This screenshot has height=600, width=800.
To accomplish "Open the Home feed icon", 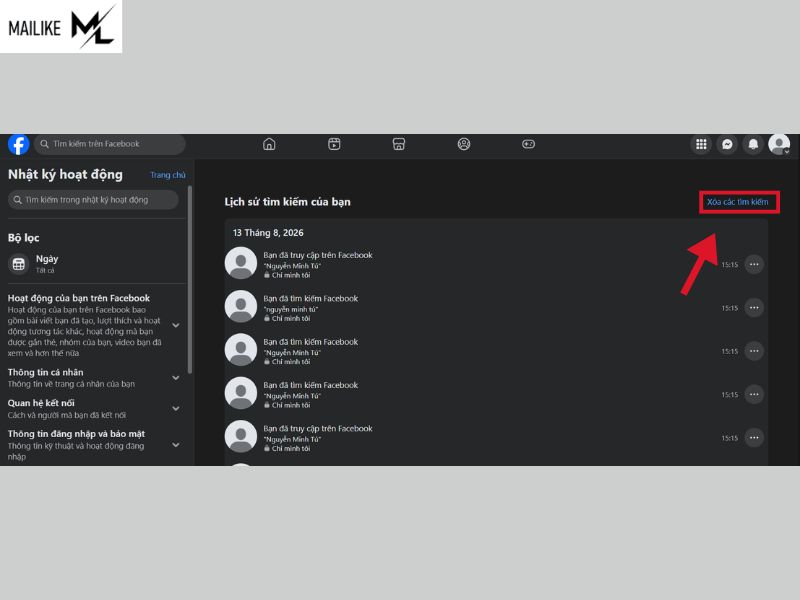I will (269, 144).
